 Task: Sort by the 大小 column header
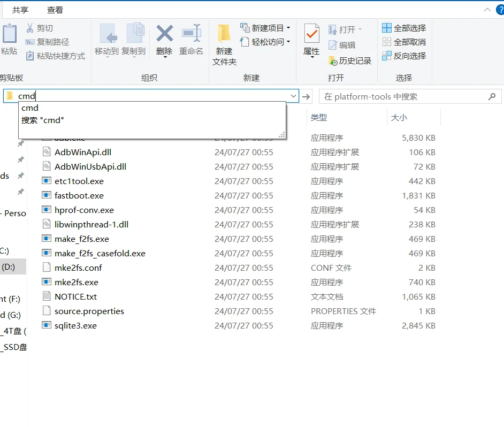point(414,117)
